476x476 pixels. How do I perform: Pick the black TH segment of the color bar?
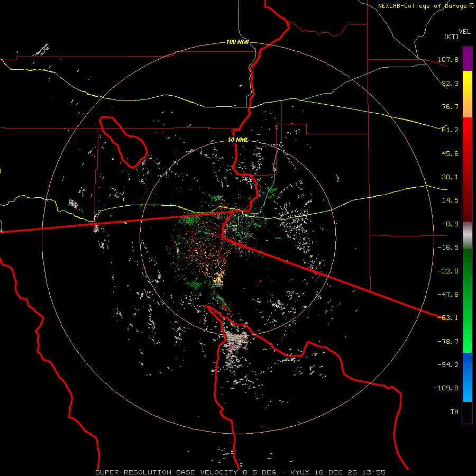tap(467, 413)
